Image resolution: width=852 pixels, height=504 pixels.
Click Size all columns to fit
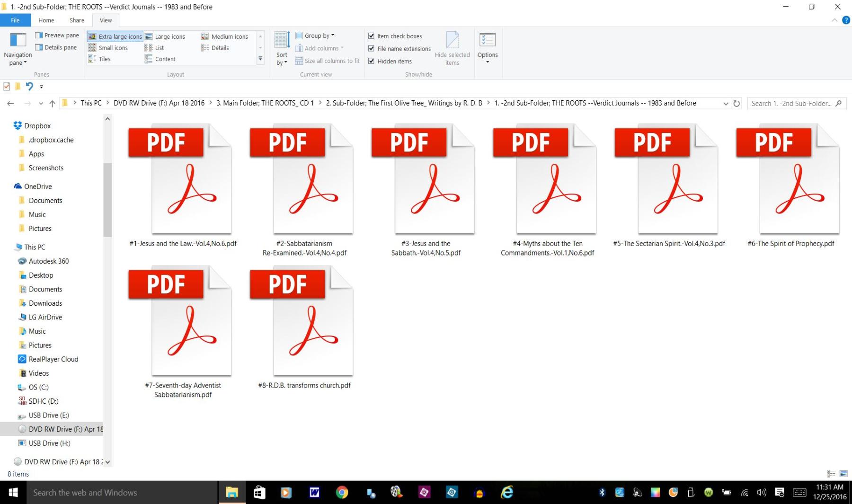(x=327, y=61)
